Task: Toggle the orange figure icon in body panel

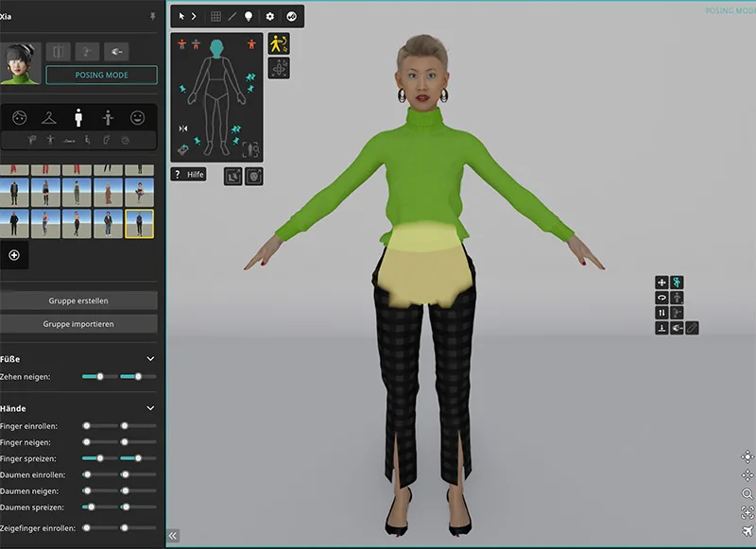Action: pos(251,43)
